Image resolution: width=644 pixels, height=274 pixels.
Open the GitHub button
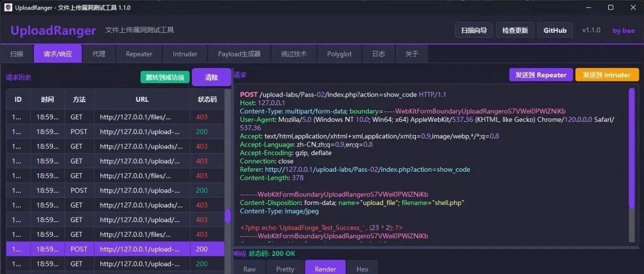[555, 30]
